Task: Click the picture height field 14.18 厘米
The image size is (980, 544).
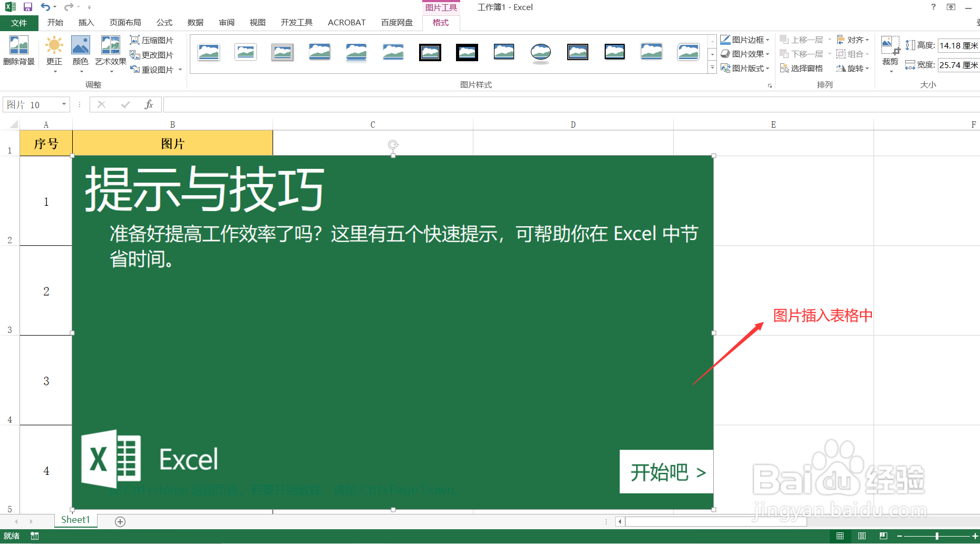Action: [958, 46]
